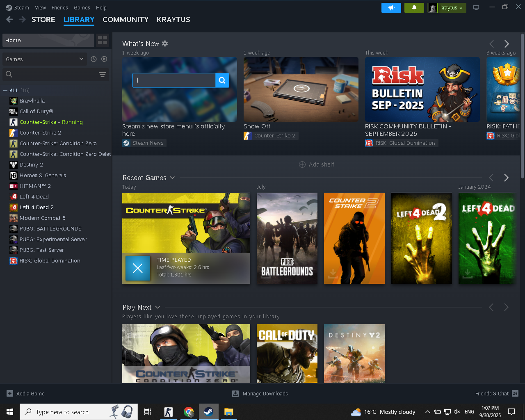Click the library vertical scrollbar
525x420 pixels.
pos(522,107)
